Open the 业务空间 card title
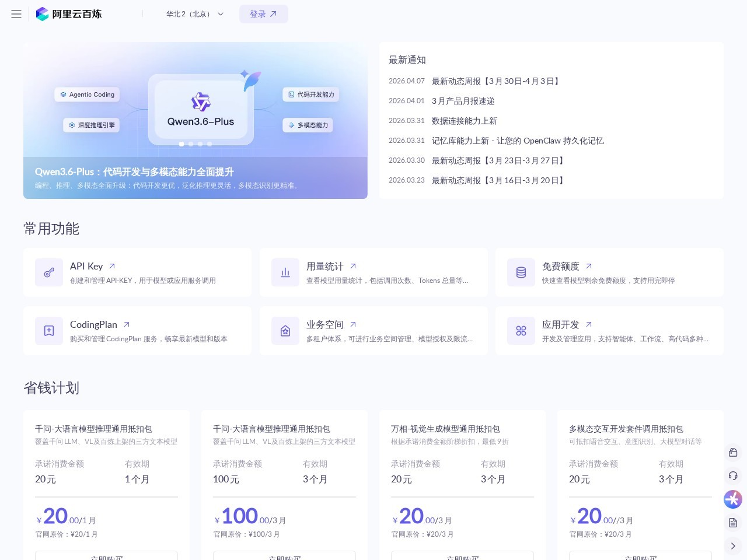Image resolution: width=747 pixels, height=560 pixels. coord(325,324)
